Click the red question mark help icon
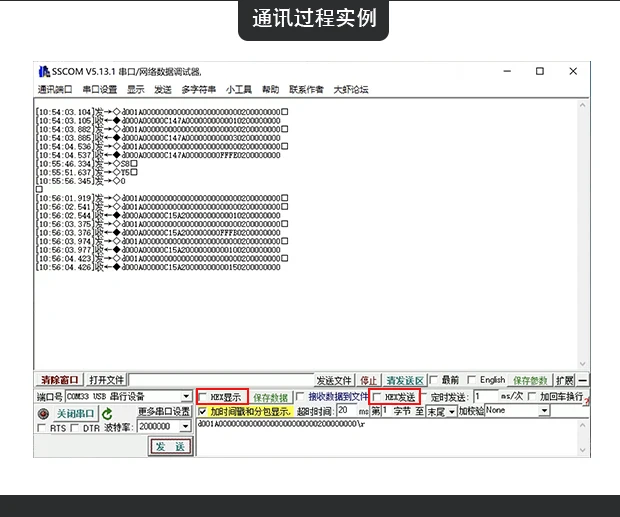The height and width of the screenshot is (517, 620). point(587,402)
